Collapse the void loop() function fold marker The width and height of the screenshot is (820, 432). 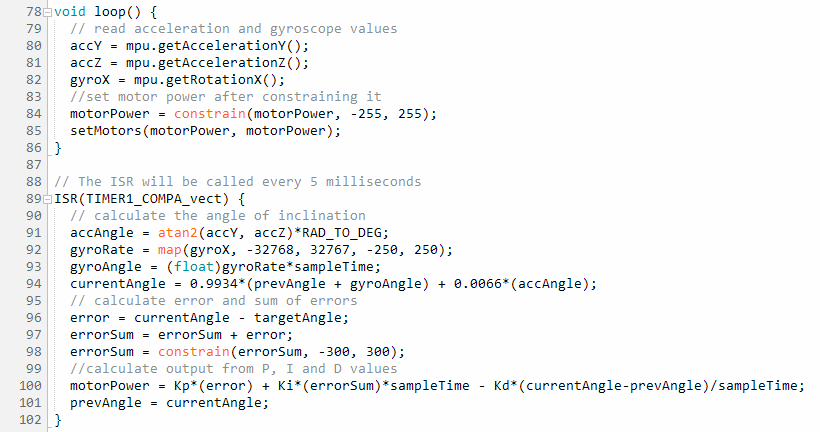(47, 11)
